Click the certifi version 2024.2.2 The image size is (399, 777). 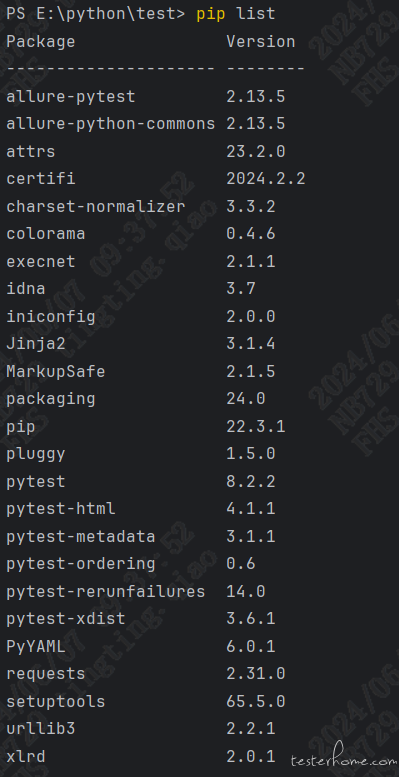coord(266,178)
